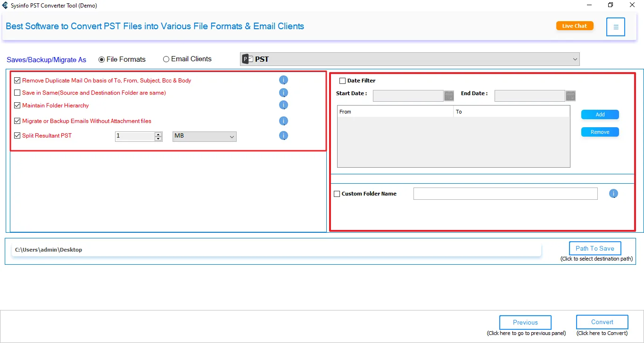The image size is (644, 343).
Task: Open the End Date calendar picker
Action: (570, 96)
